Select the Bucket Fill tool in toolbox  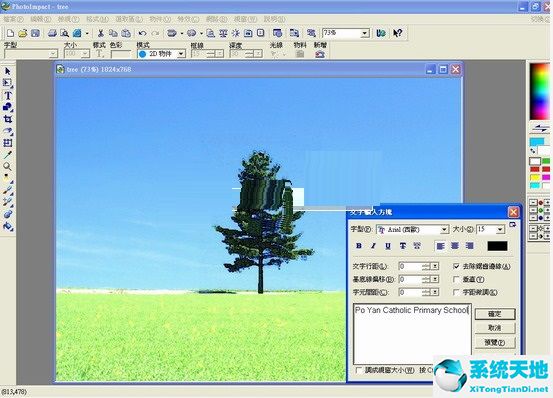click(7, 226)
